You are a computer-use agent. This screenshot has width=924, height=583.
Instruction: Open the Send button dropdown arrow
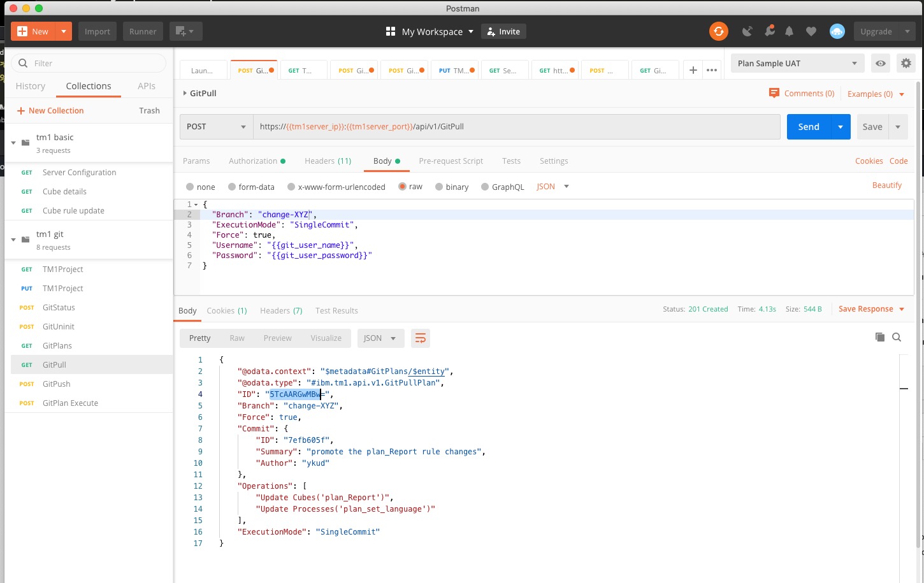tap(841, 127)
